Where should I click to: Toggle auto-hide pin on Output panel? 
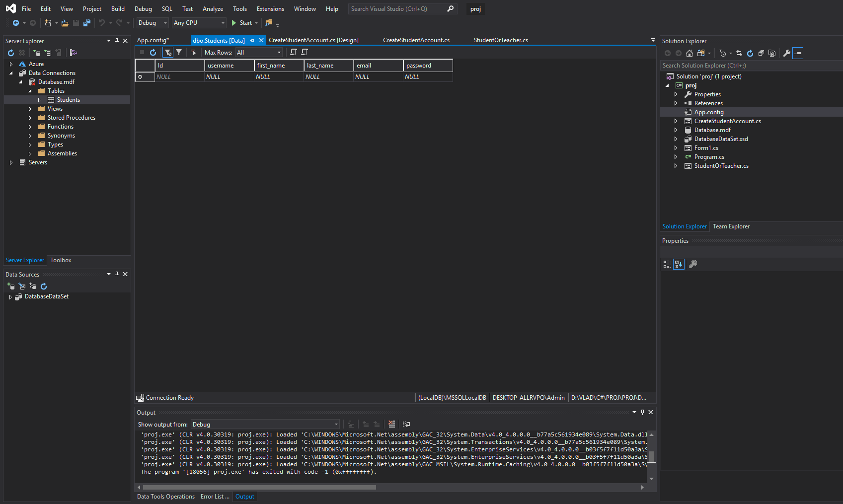click(642, 412)
